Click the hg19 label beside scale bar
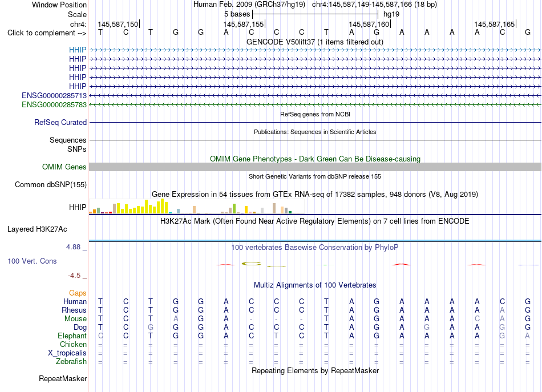This screenshot has height=392, width=542. click(x=391, y=14)
